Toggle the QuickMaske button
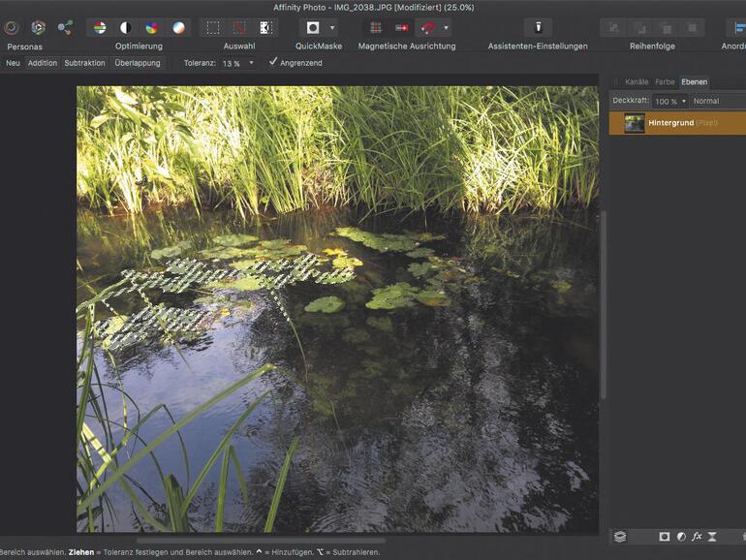746x560 pixels. (313, 27)
